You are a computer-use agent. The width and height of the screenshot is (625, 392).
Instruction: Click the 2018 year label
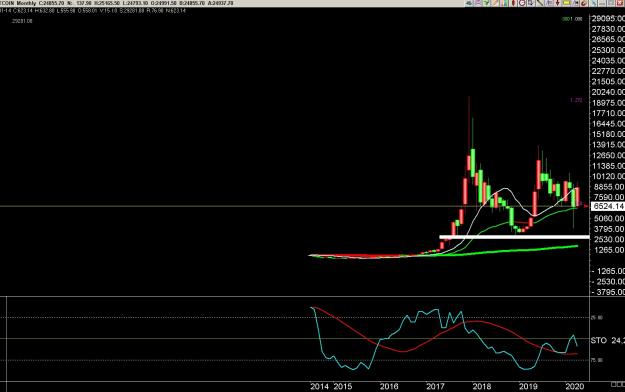coord(482,386)
